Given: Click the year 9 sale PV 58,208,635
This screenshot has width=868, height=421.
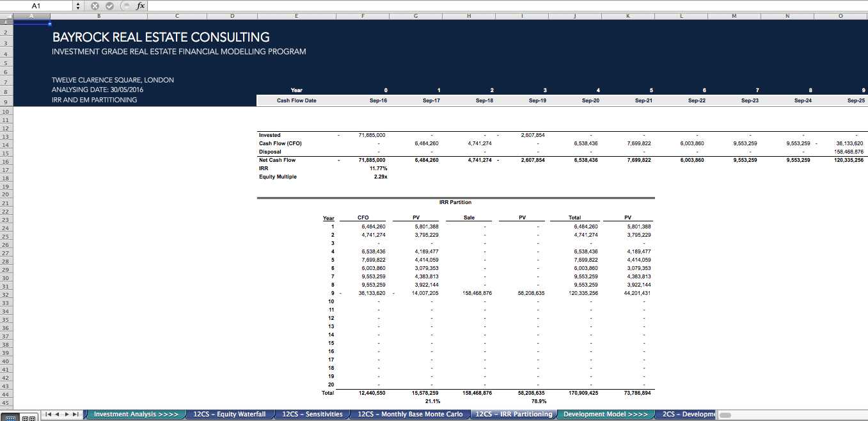Looking at the screenshot, I should (530, 293).
